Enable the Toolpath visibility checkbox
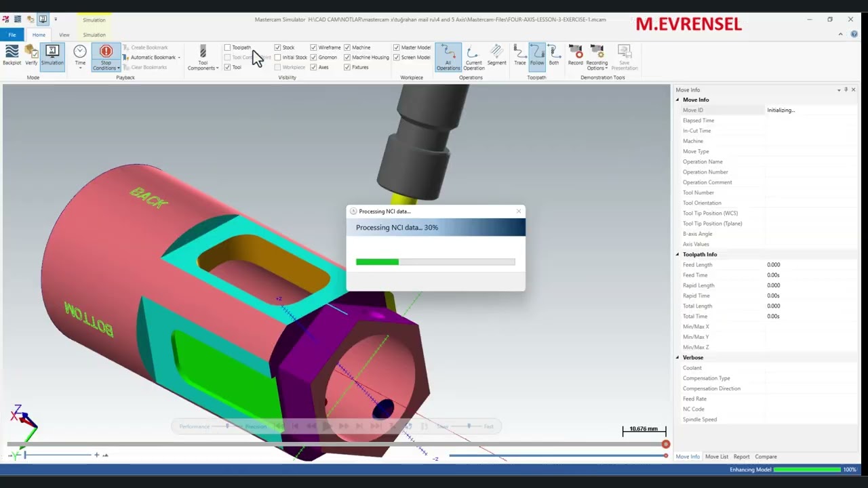Screen dimensions: 868x488 point(227,47)
